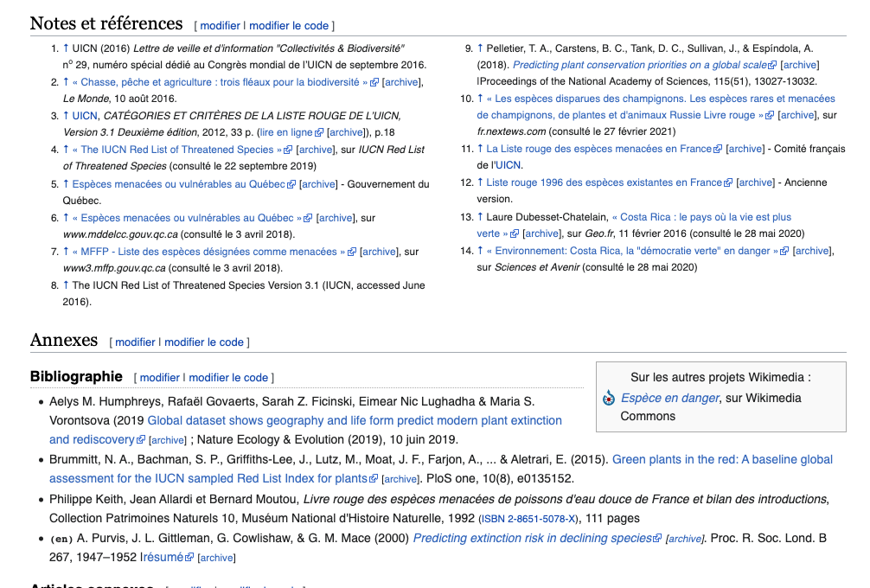
Task: Open 'Chasse, pêche et agriculture' article link
Action: point(220,82)
